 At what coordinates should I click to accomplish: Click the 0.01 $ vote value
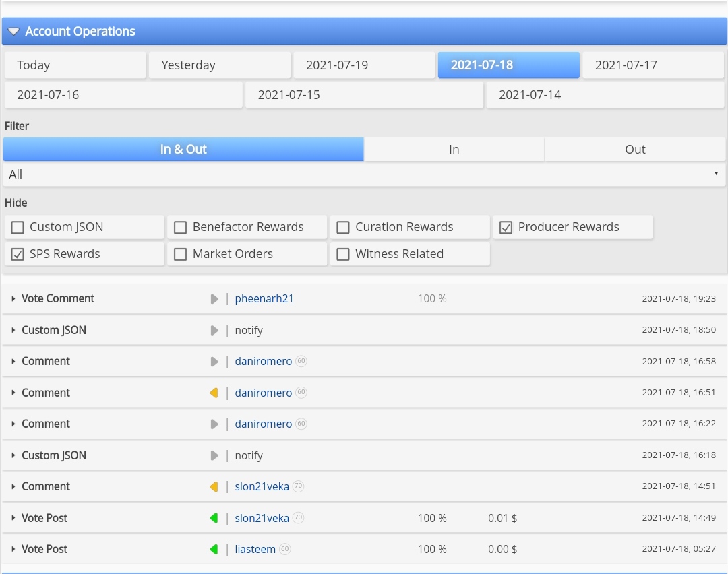pyautogui.click(x=502, y=518)
